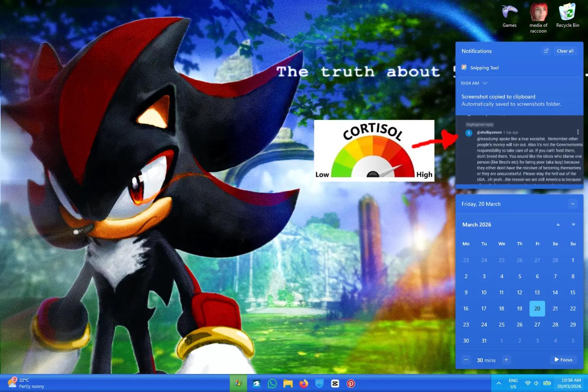Go to next month with down arrow
Screen dimensions: 588x392
tap(573, 225)
